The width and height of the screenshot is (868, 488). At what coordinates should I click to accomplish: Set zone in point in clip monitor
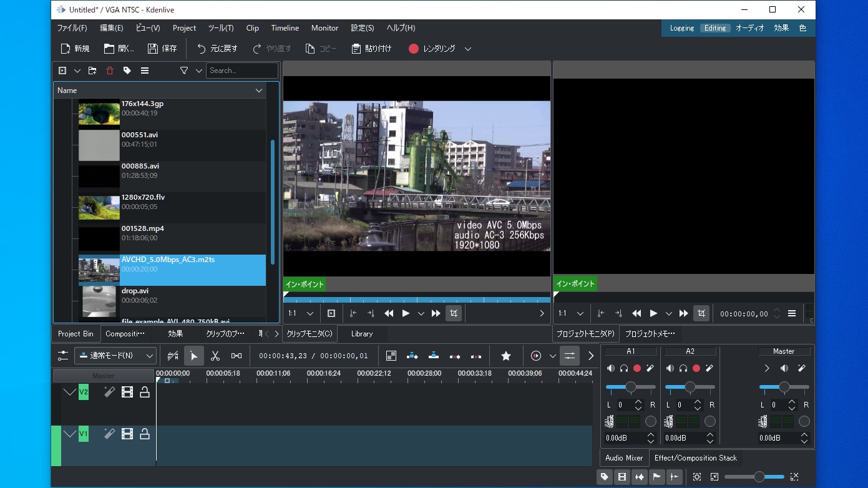pyautogui.click(x=353, y=313)
